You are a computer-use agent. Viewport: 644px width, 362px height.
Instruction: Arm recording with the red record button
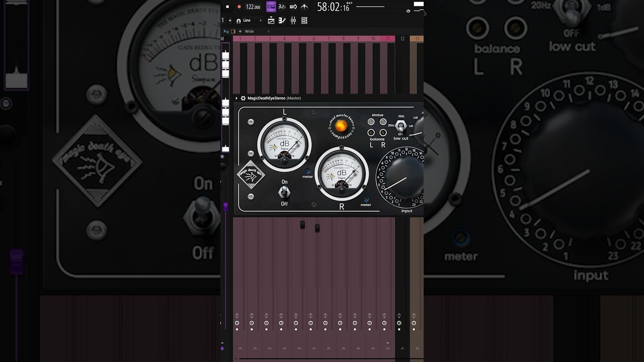[x=239, y=7]
